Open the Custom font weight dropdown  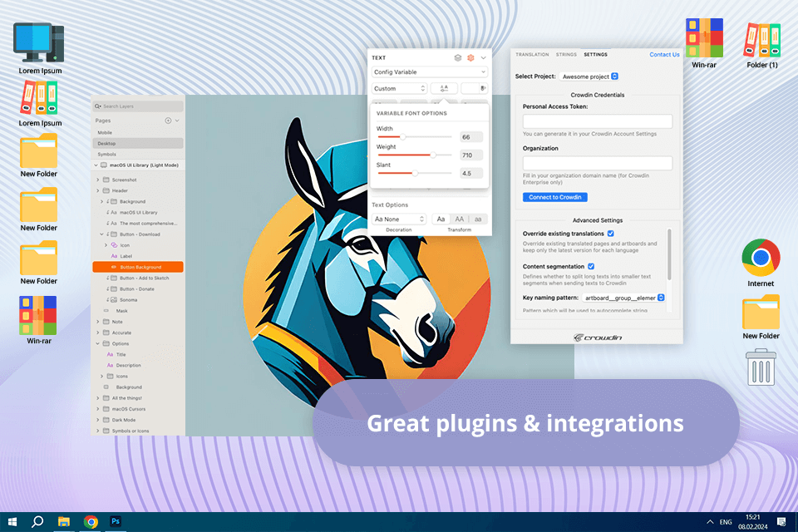pos(399,88)
